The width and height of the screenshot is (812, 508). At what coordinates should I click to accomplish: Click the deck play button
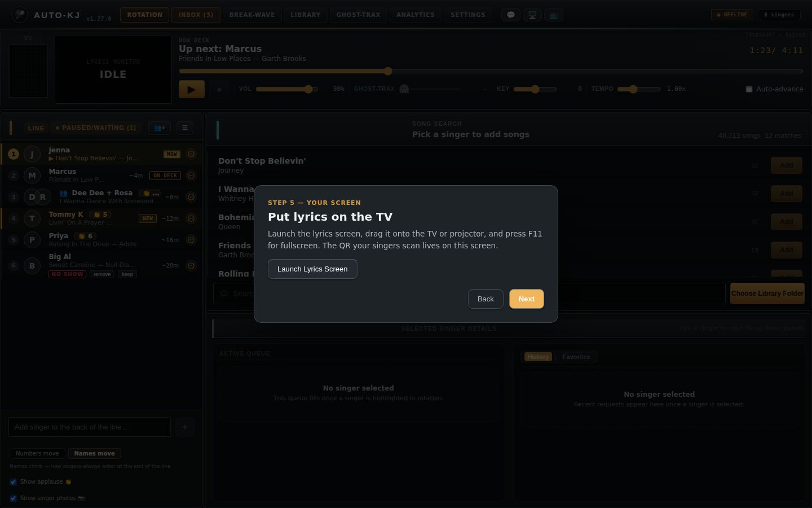coord(192,89)
